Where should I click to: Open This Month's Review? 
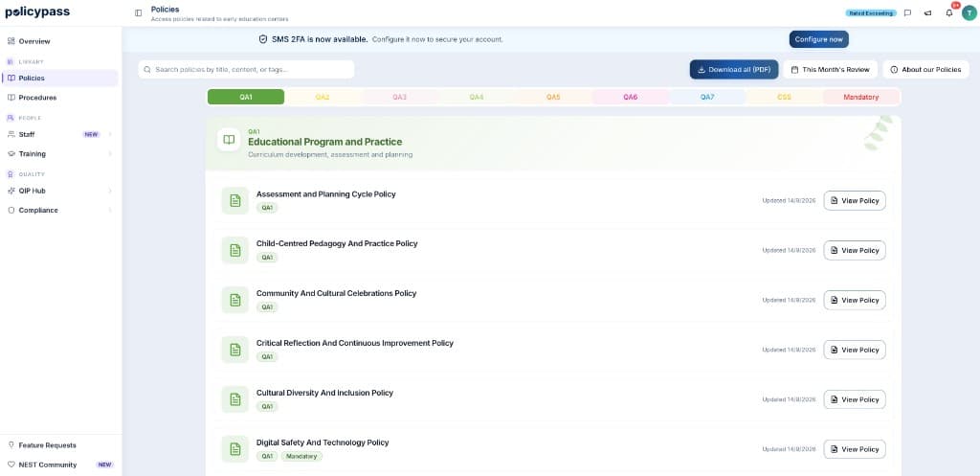[830, 69]
